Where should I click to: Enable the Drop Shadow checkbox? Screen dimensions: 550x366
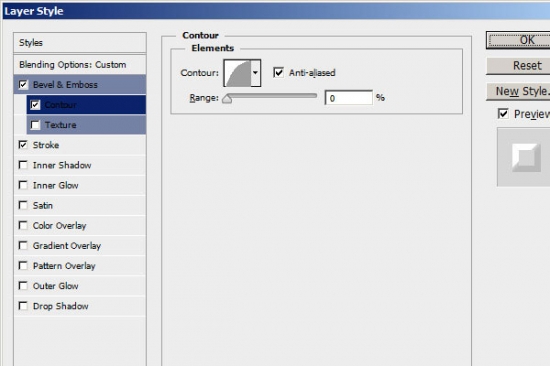click(23, 306)
